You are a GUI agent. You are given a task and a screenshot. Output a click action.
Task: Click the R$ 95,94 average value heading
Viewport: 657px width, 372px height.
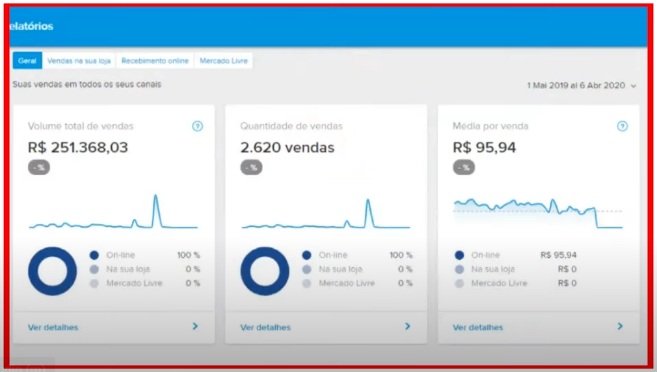point(484,147)
